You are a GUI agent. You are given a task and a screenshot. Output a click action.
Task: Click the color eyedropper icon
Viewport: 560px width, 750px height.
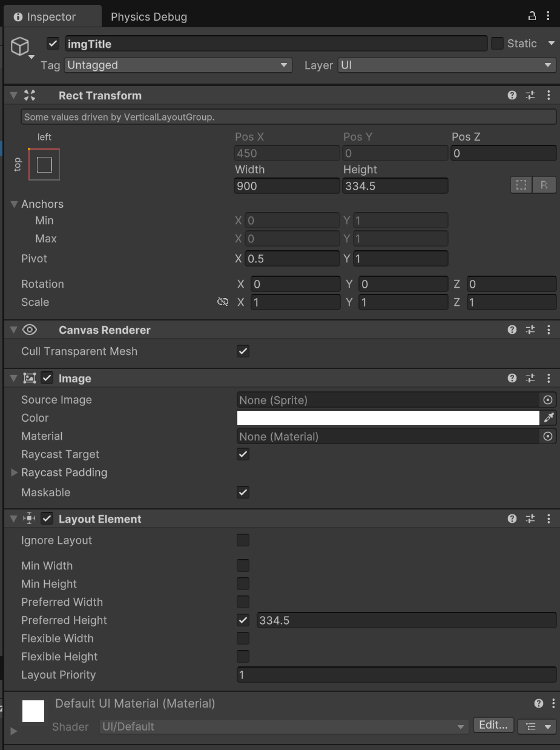click(x=548, y=418)
